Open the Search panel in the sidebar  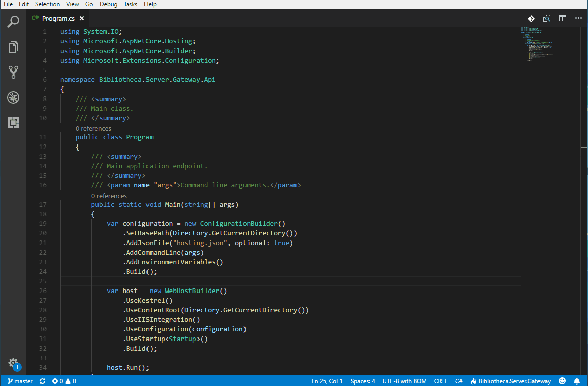[x=13, y=21]
